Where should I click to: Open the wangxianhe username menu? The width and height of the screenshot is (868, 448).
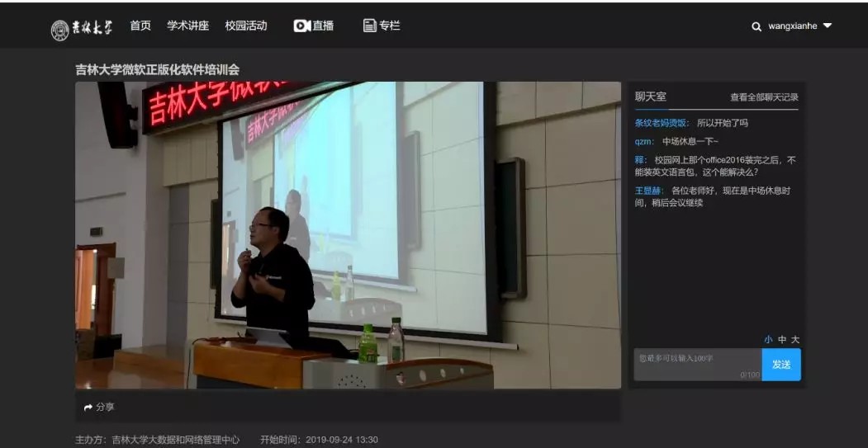(792, 26)
